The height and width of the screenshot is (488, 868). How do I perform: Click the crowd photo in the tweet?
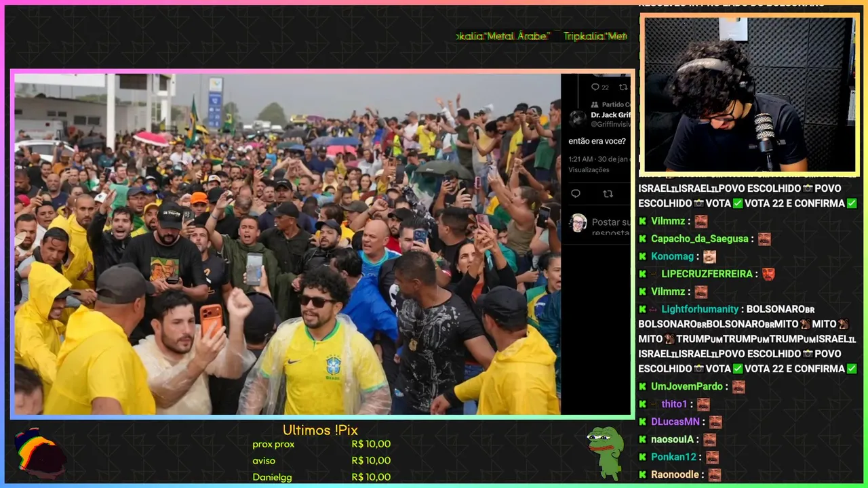288,244
